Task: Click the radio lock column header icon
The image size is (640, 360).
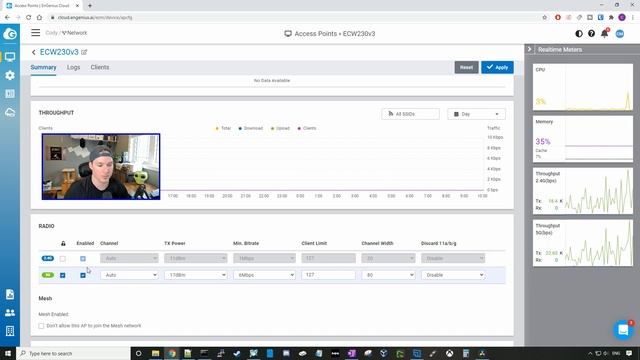Action: tap(63, 243)
